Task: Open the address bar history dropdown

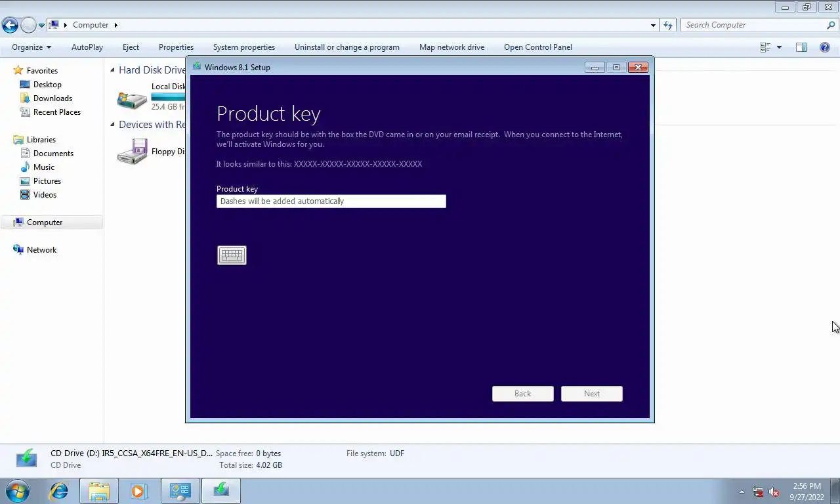Action: coord(653,26)
